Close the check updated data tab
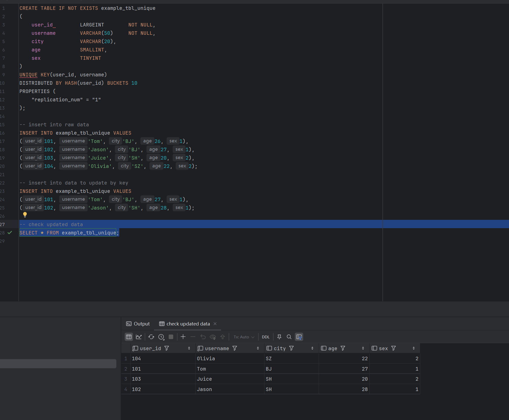Image resolution: width=509 pixels, height=420 pixels. tap(215, 324)
